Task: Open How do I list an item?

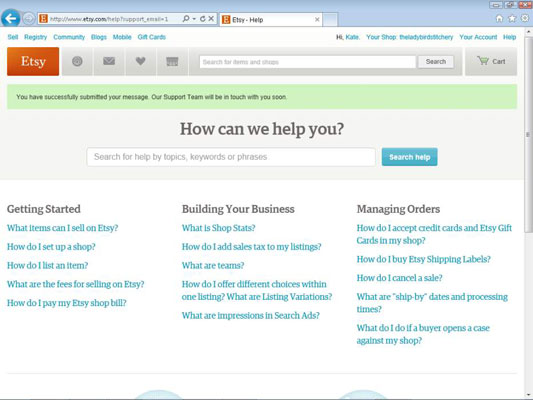Action: pos(47,265)
